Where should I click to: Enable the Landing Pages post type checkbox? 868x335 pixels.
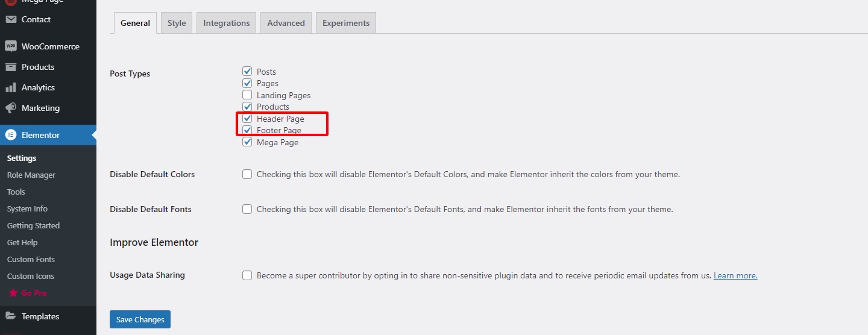pyautogui.click(x=247, y=95)
